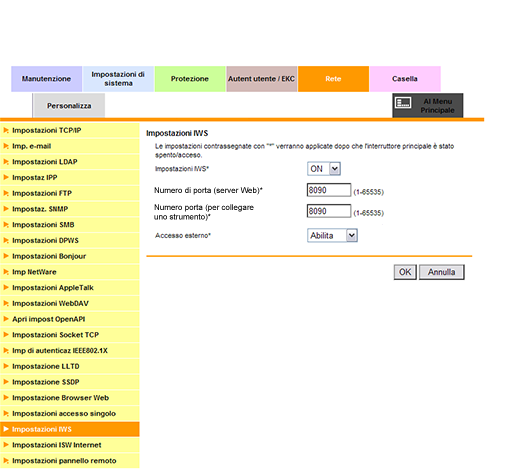517x469 pixels.
Task: Open Imp NetWare settings
Action: tap(70, 272)
